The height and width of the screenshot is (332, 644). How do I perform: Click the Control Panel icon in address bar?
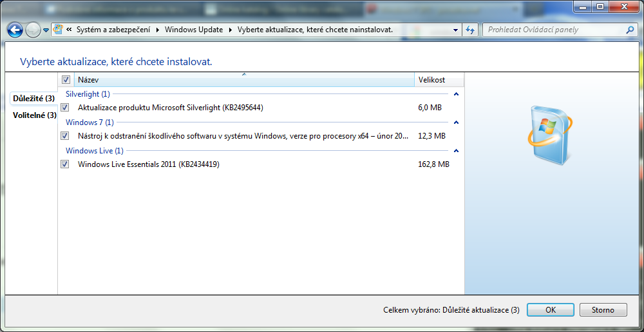tap(59, 30)
